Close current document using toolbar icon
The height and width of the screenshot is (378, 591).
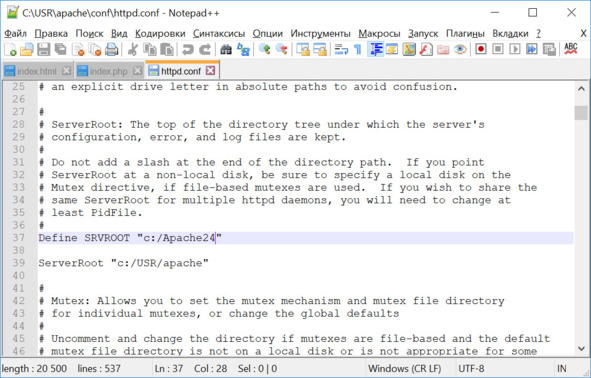pos(78,50)
